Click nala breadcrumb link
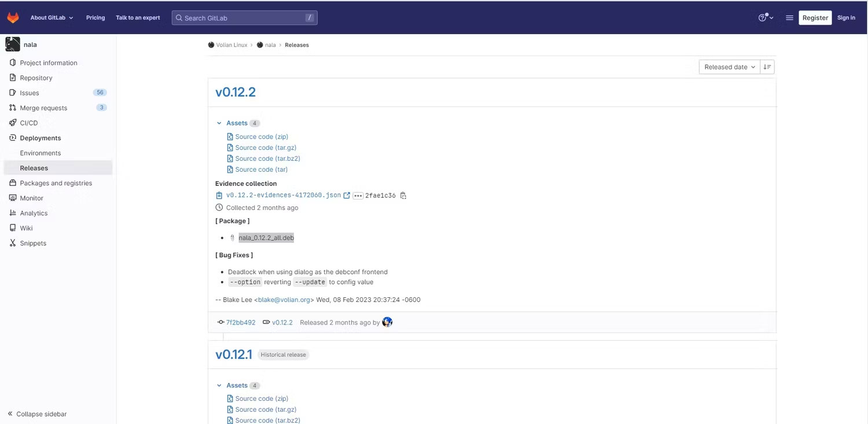 [270, 45]
